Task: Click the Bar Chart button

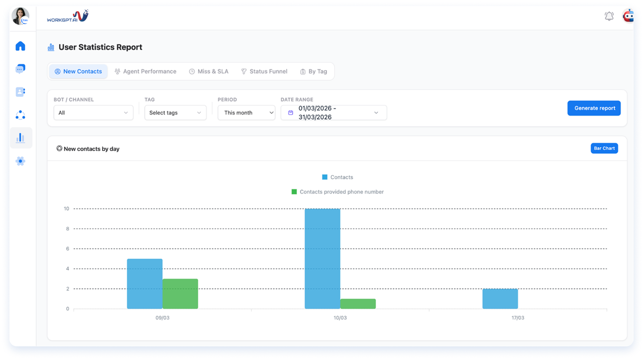Action: click(604, 148)
